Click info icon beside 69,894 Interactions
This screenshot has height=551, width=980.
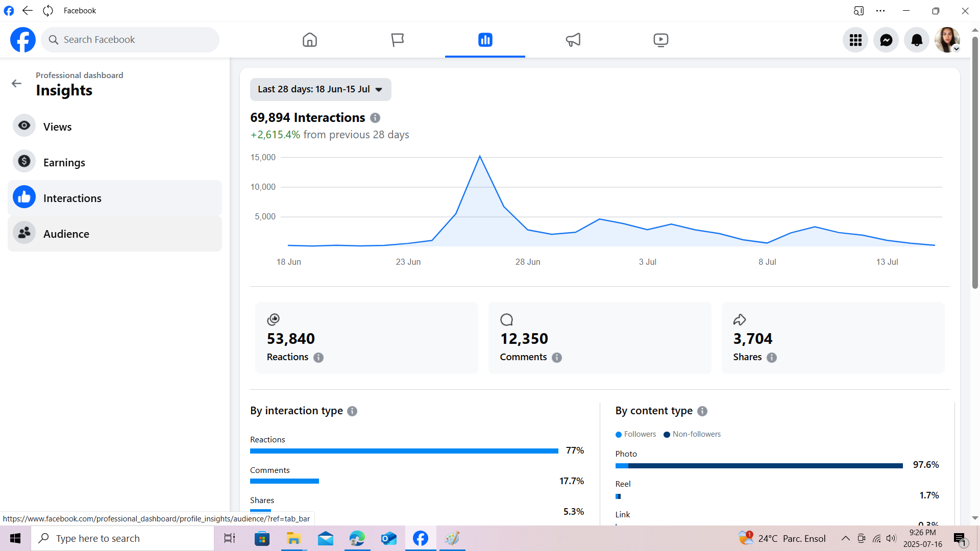coord(375,118)
